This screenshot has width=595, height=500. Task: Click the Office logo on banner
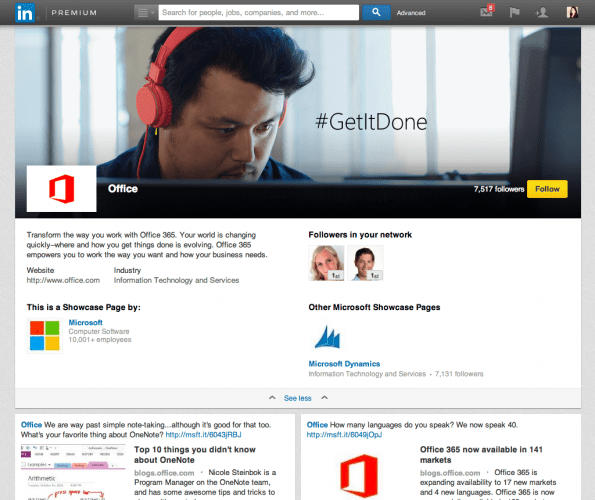pos(61,189)
